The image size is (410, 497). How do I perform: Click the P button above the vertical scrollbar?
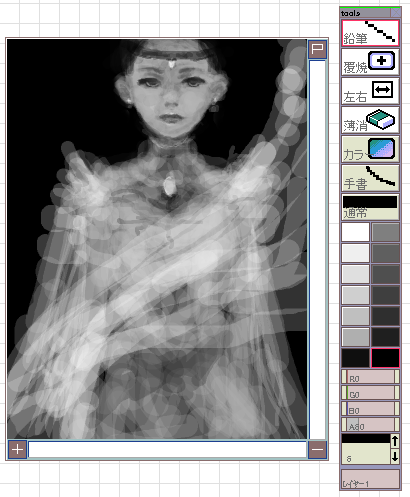click(x=317, y=49)
